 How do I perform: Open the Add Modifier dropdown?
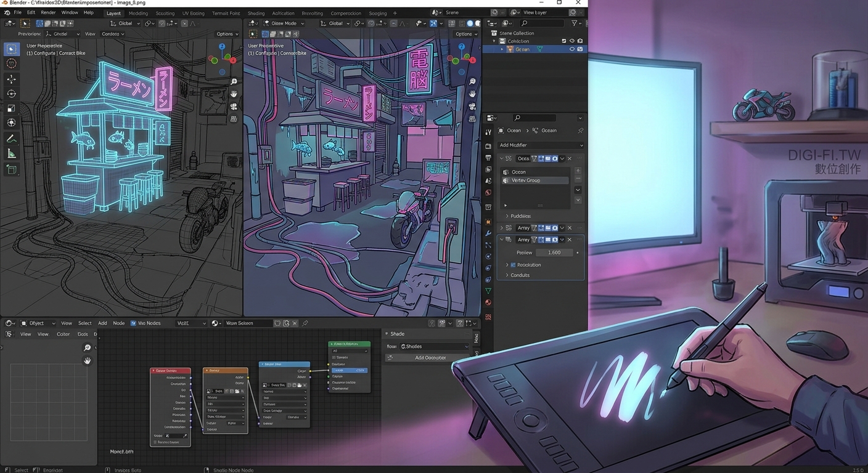coord(540,145)
